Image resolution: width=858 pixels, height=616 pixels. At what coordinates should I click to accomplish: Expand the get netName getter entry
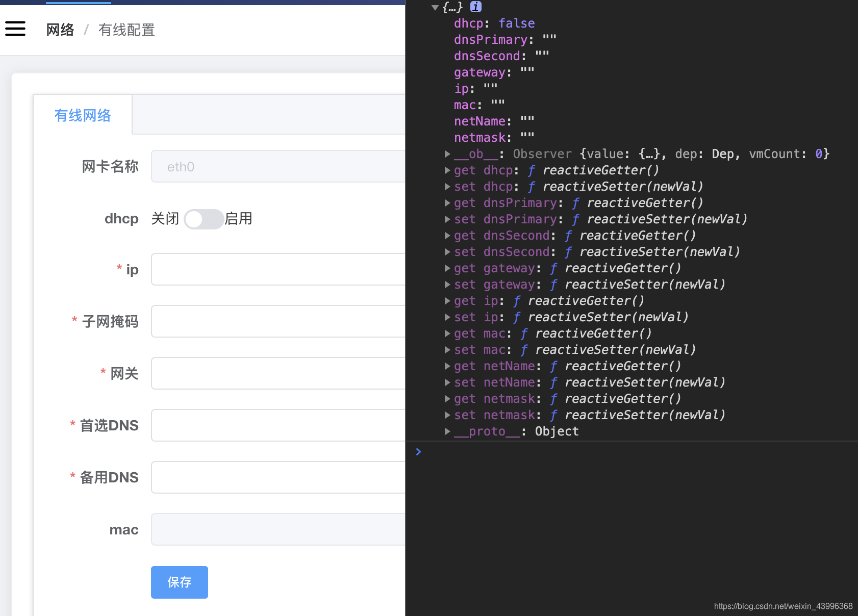click(x=447, y=366)
